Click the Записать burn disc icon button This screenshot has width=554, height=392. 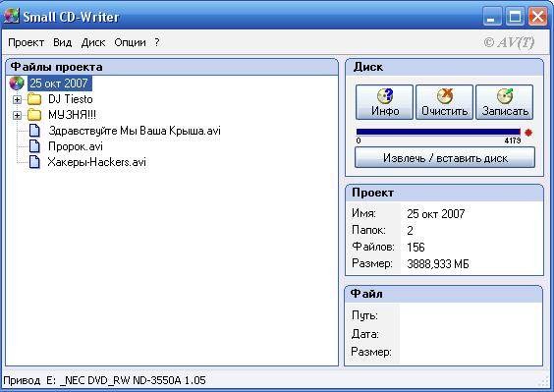pos(505,102)
